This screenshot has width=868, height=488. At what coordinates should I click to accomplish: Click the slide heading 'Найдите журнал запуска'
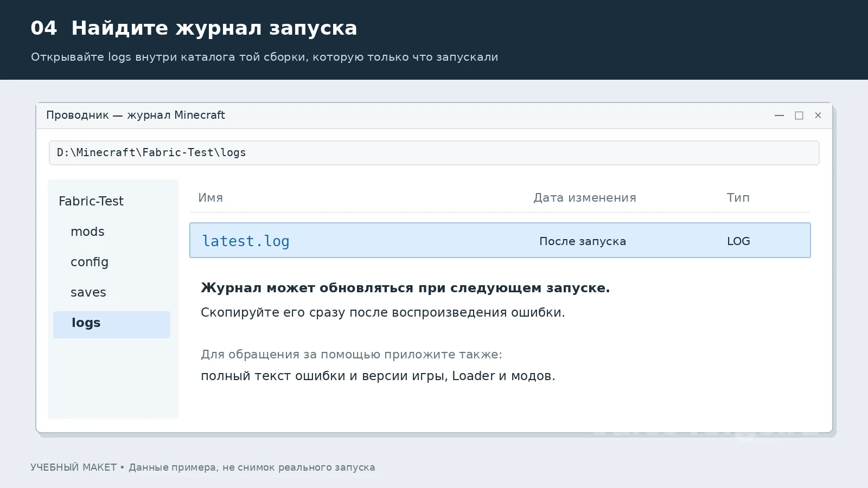tap(214, 28)
